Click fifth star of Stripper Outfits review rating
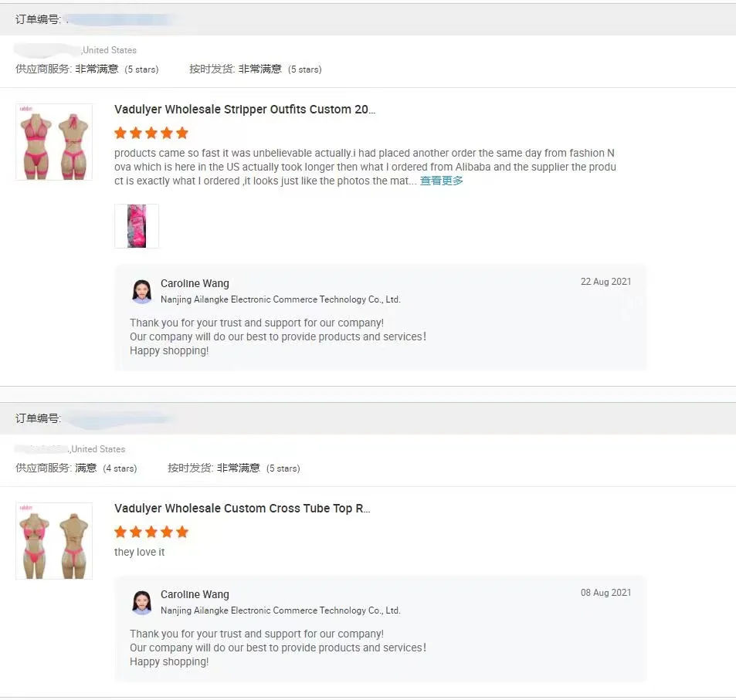The width and height of the screenshot is (736, 700). pyautogui.click(x=182, y=133)
